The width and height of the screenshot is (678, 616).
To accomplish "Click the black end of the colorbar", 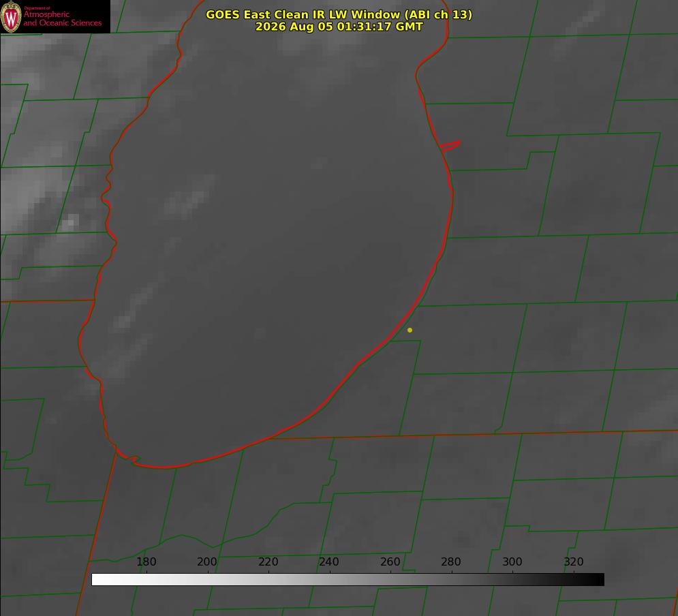I will (x=598, y=580).
